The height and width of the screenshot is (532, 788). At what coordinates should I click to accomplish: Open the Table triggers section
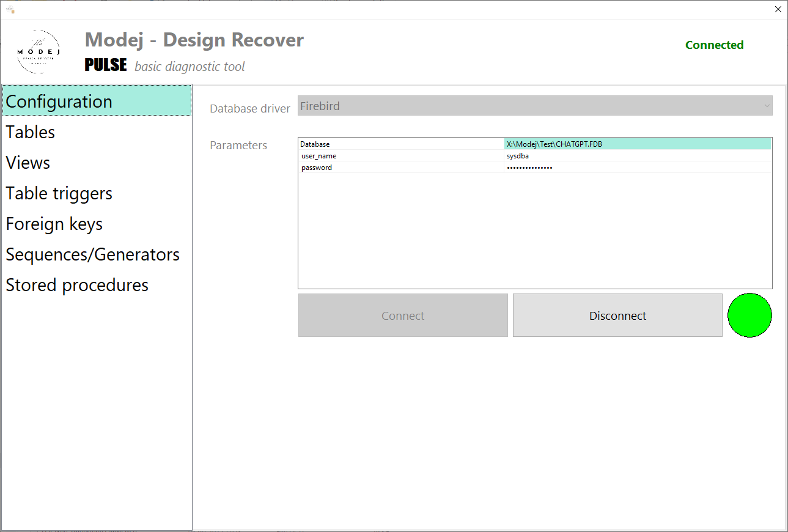point(97,193)
